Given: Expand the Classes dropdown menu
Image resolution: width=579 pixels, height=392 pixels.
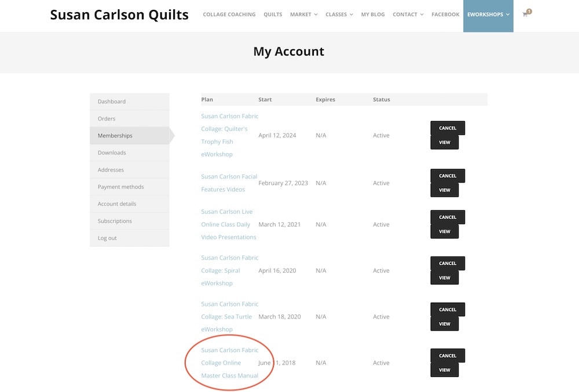Looking at the screenshot, I should [x=339, y=14].
